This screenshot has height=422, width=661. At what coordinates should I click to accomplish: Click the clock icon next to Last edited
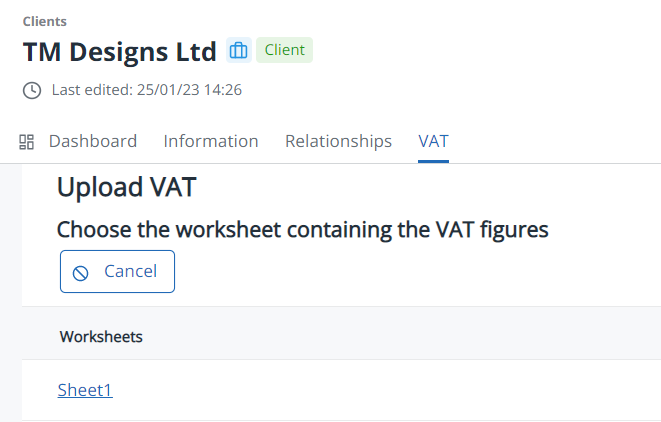32,90
